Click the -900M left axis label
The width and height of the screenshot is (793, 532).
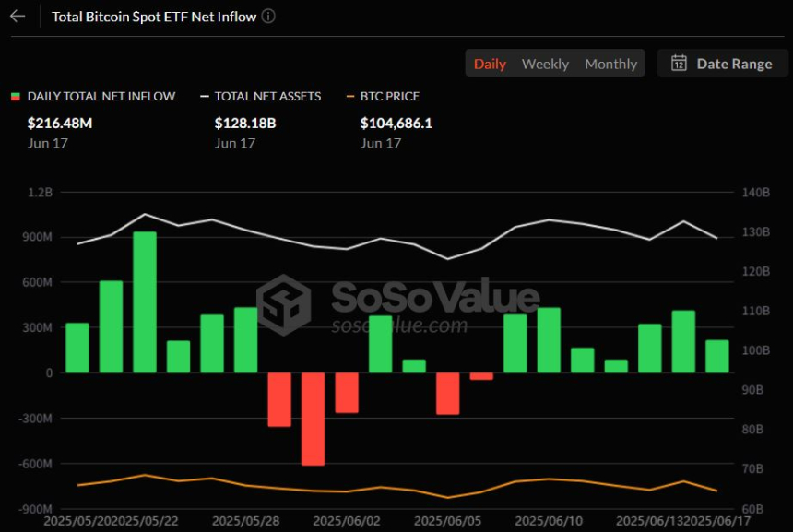click(x=35, y=509)
